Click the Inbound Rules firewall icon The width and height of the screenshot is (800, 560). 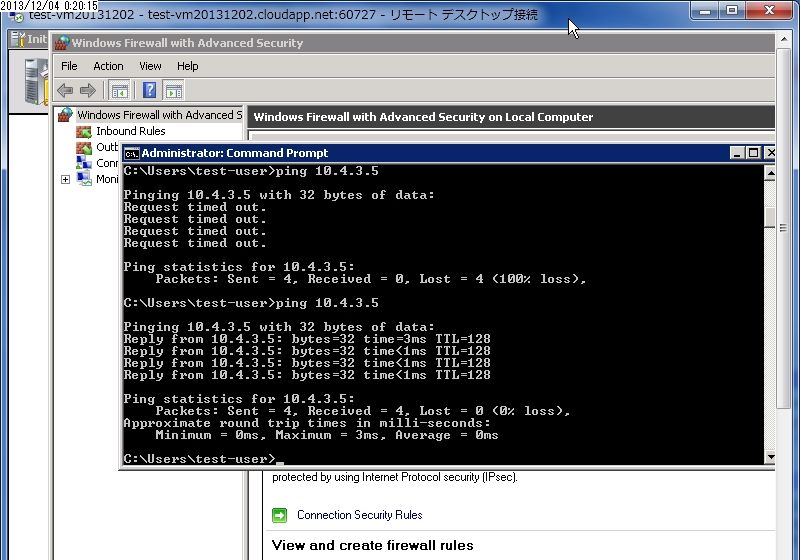pyautogui.click(x=84, y=132)
